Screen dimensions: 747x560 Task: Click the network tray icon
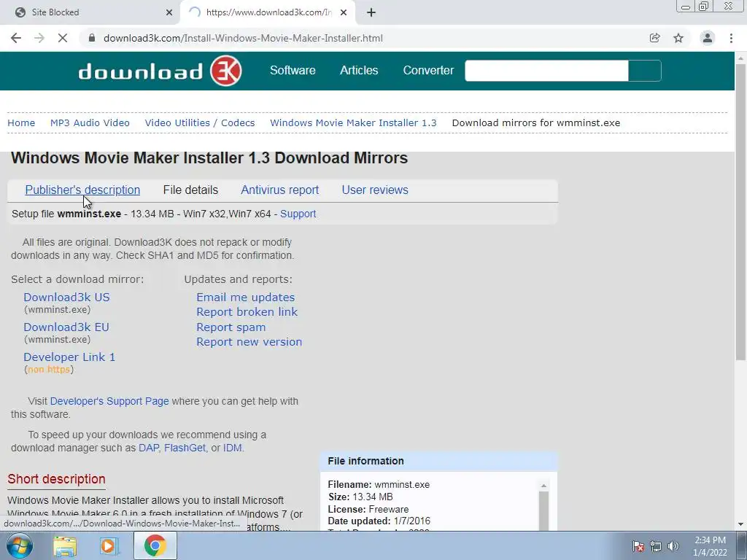tap(656, 546)
